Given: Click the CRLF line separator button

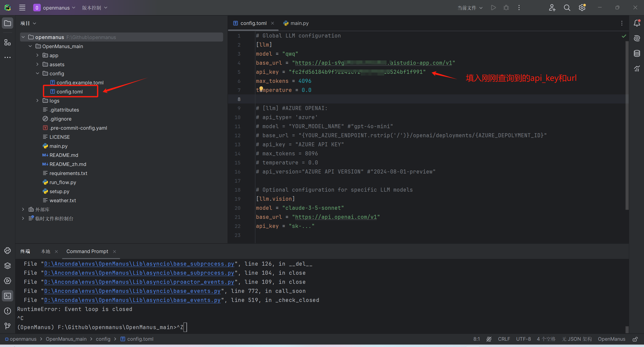Looking at the screenshot, I should pos(504,339).
